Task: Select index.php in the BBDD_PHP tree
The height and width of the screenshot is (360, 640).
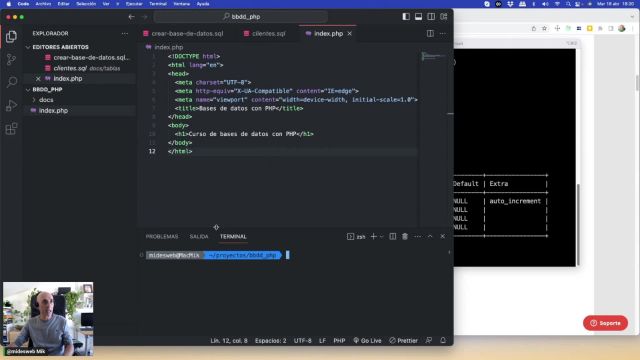Action: tap(53, 111)
